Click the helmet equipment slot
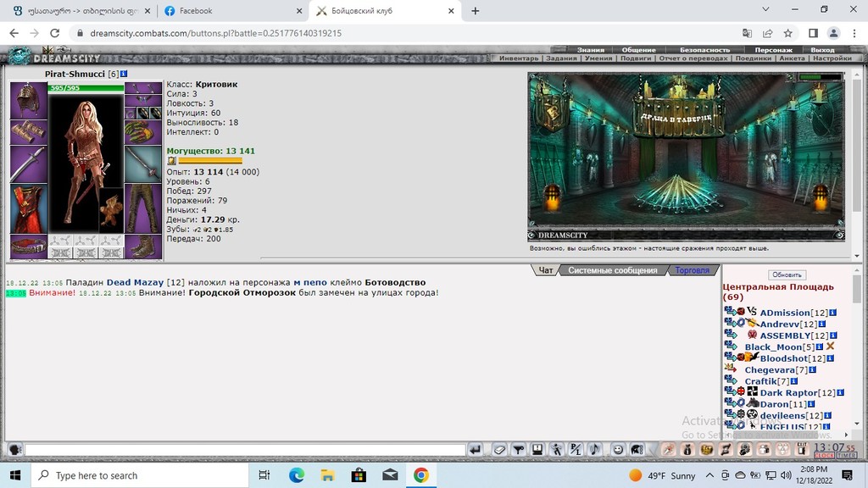This screenshot has width=868, height=488. pos(28,100)
